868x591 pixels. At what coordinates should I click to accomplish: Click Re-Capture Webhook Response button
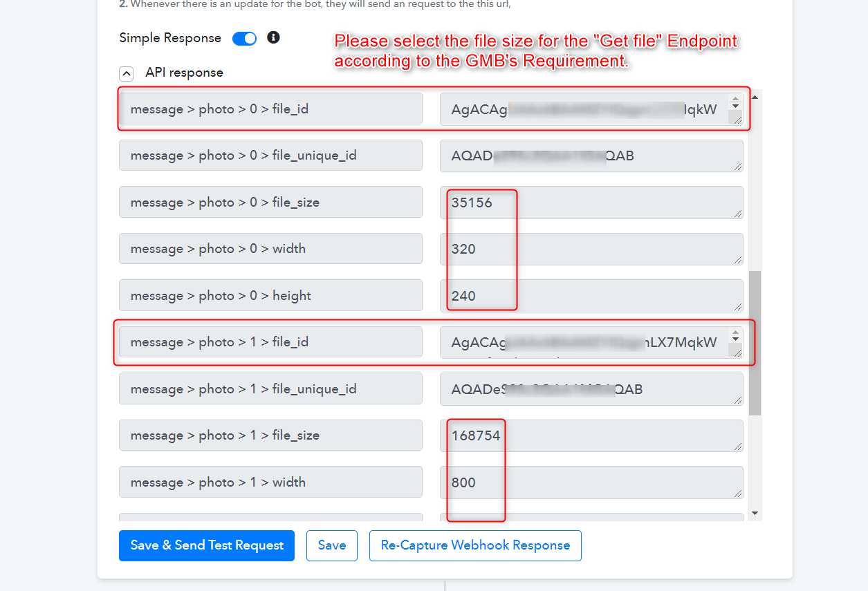(475, 545)
